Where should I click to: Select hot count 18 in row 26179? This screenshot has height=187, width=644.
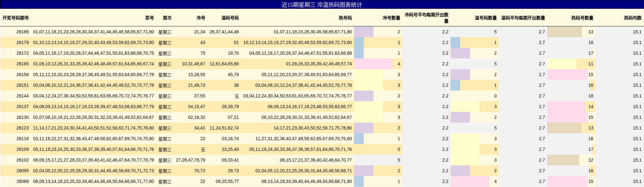point(591,42)
